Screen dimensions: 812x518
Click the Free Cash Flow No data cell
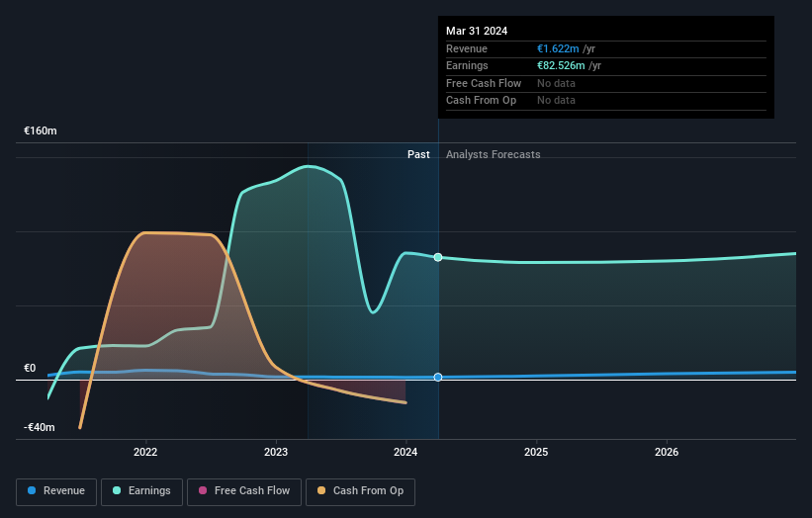[556, 83]
